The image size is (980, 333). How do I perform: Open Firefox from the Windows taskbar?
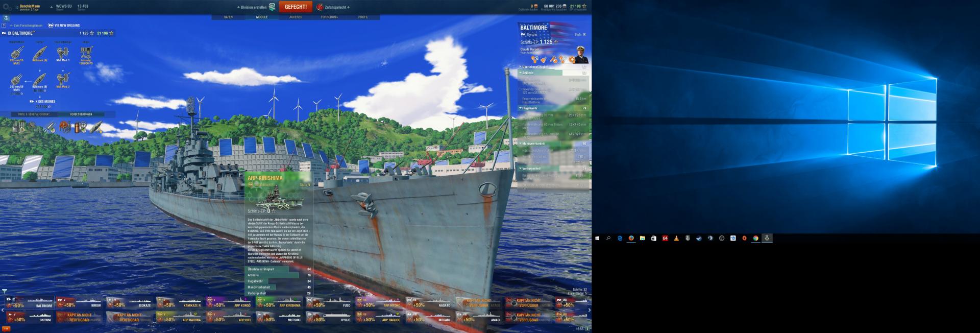[x=631, y=238]
